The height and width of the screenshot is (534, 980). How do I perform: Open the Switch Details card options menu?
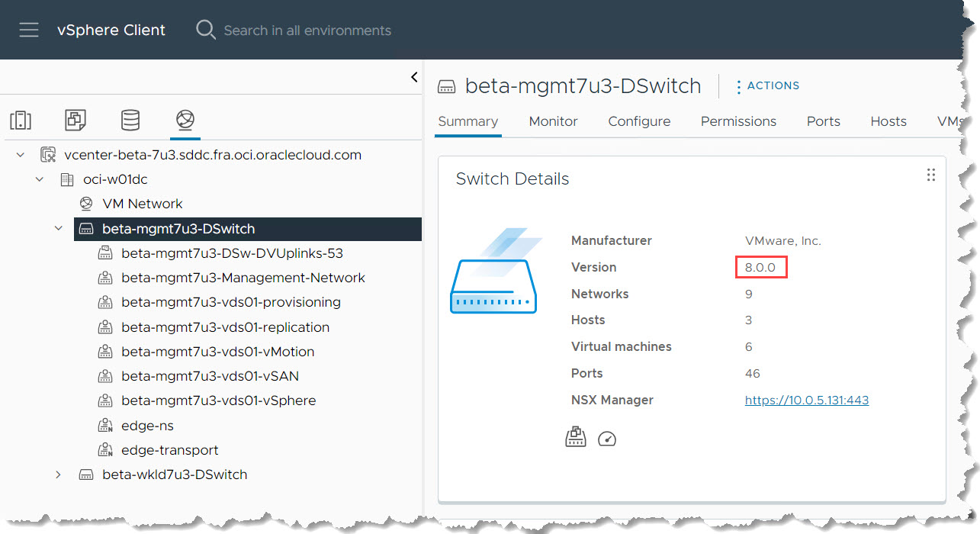pos(930,175)
